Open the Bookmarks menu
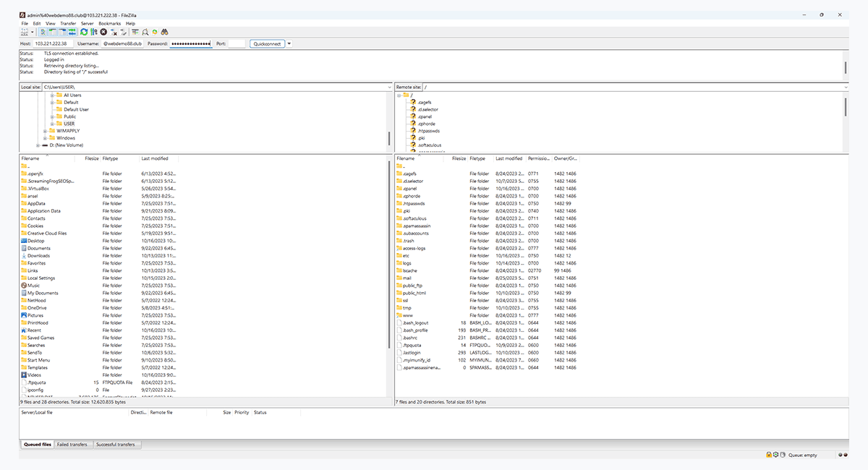This screenshot has width=868, height=470. coord(109,23)
